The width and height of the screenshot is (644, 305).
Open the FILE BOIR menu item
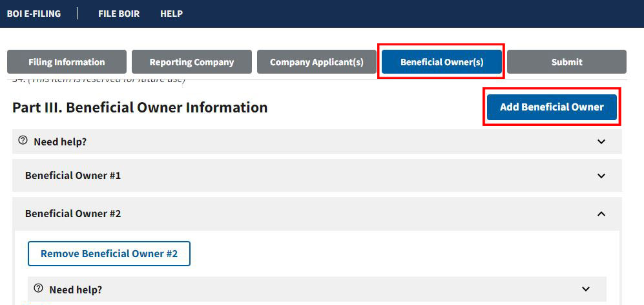pos(119,14)
